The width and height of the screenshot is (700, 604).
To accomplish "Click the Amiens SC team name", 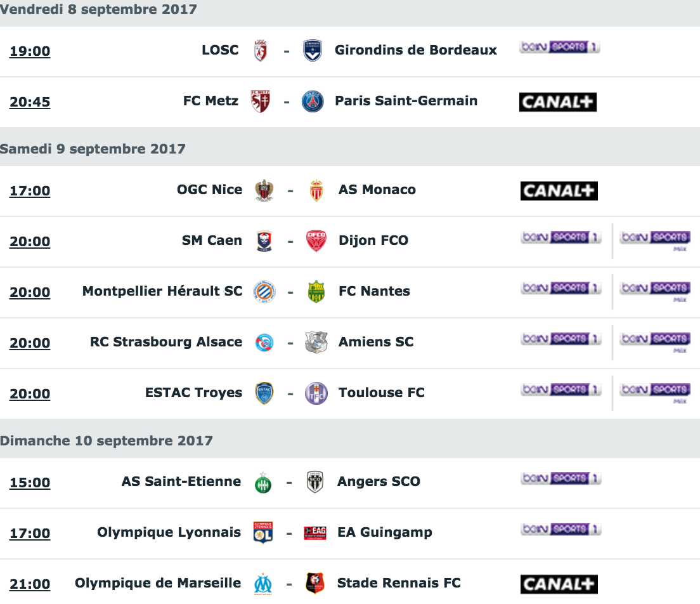I will click(x=376, y=342).
